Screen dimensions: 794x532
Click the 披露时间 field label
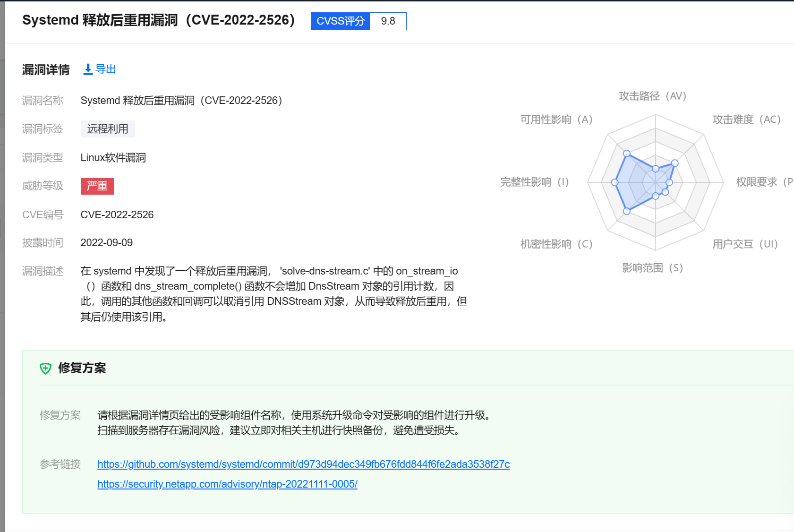click(x=43, y=243)
